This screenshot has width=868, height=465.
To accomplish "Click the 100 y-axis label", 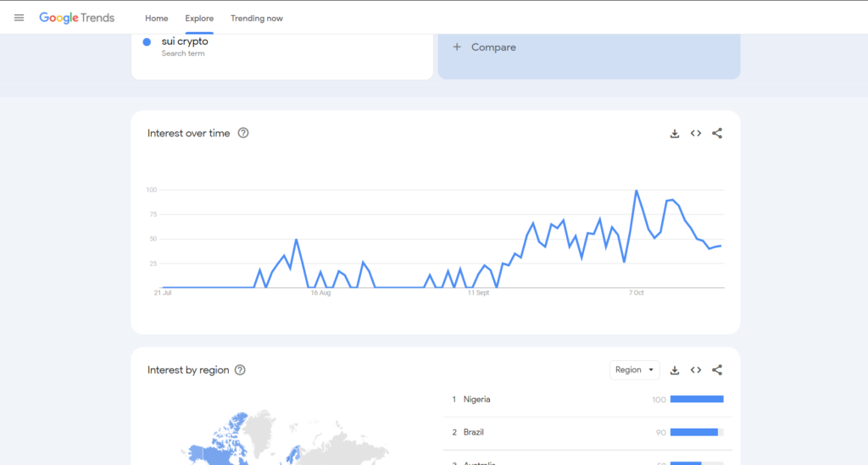I will (x=152, y=191).
